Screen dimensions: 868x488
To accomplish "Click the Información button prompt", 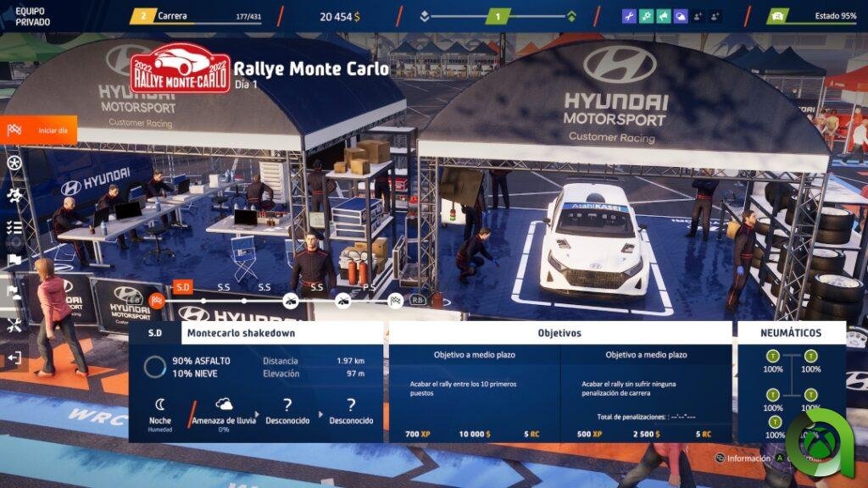I will [742, 458].
